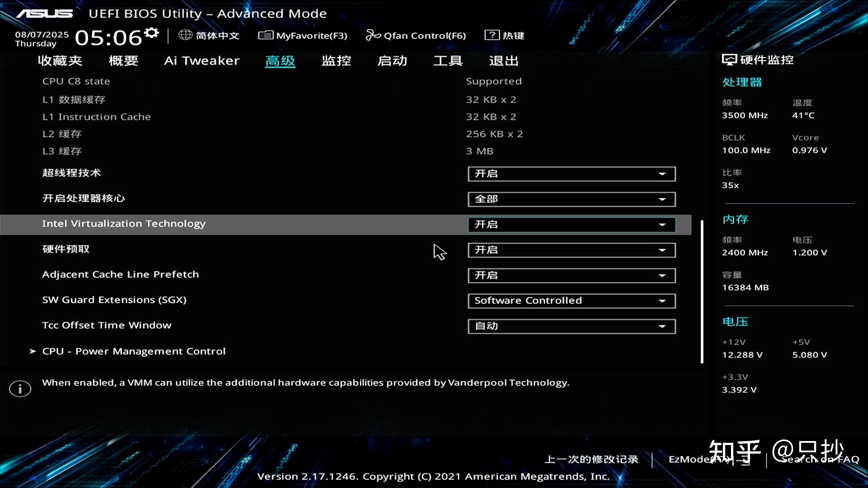Image resolution: width=868 pixels, height=488 pixels.
Task: Open the 超线程技术 setting dropdown
Action: coord(571,174)
